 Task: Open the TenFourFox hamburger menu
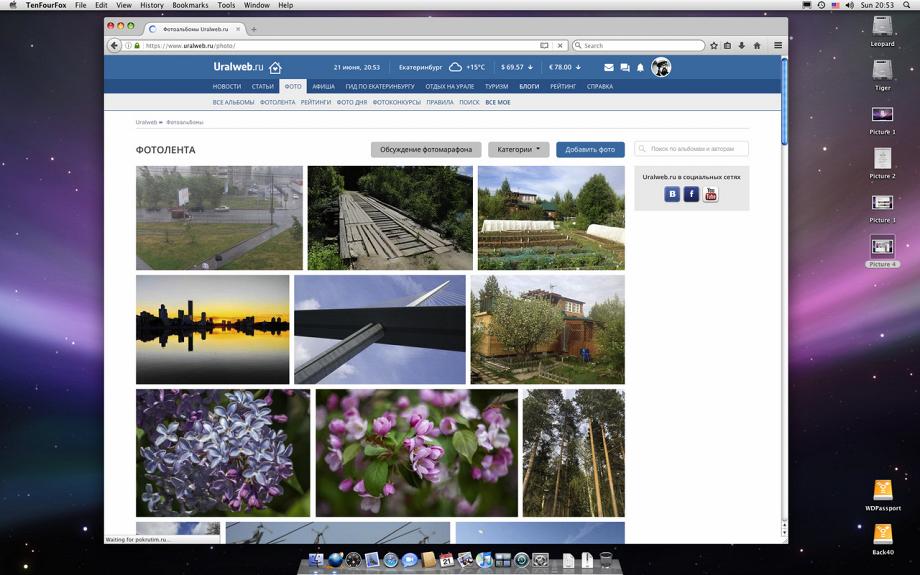(778, 45)
